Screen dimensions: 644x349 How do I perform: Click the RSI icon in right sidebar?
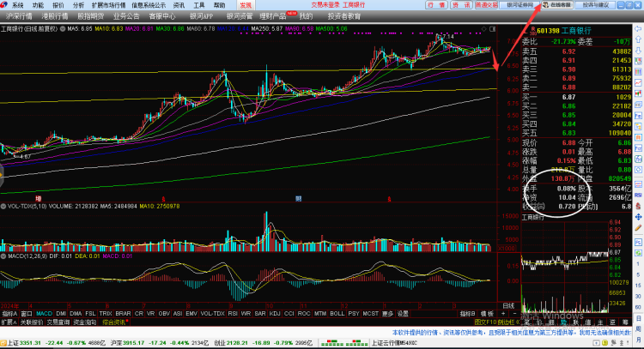pyautogui.click(x=638, y=195)
